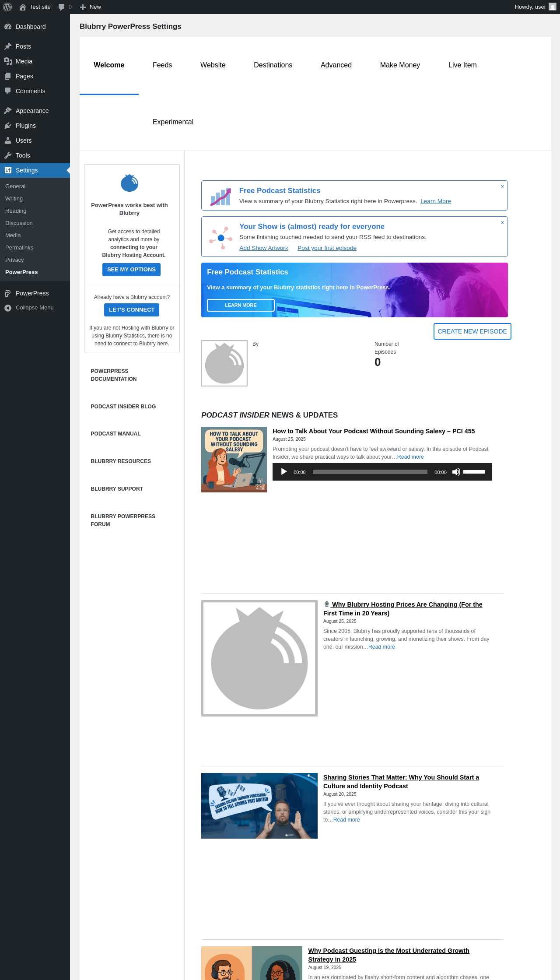Click the blue Blubrry logo in sidebar card
The width and height of the screenshot is (560, 980).
[x=129, y=183]
